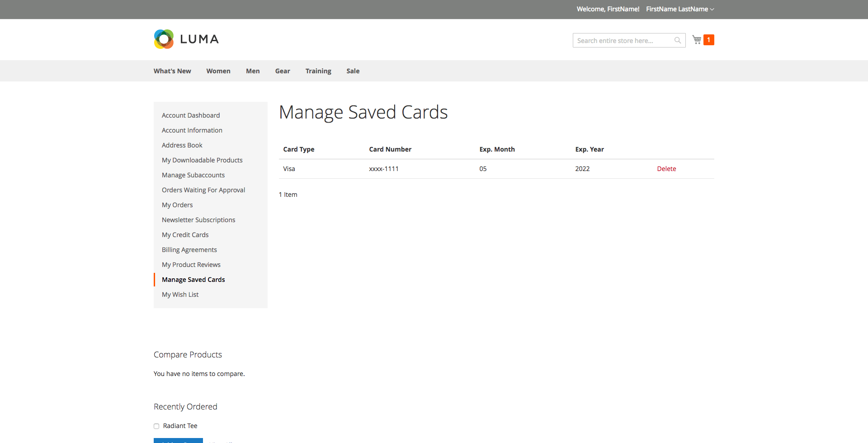Open the Women menu
868x443 pixels.
(218, 71)
